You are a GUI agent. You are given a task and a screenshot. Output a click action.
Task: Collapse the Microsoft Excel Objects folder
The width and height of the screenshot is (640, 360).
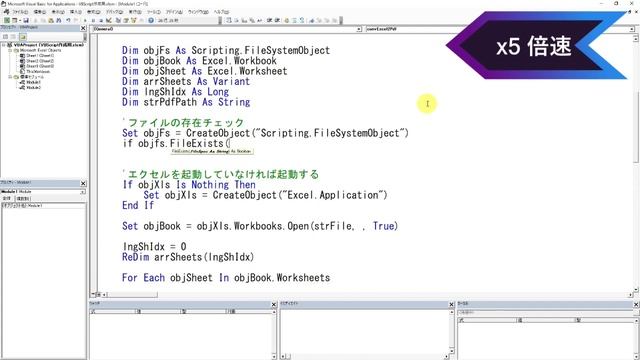[11, 50]
